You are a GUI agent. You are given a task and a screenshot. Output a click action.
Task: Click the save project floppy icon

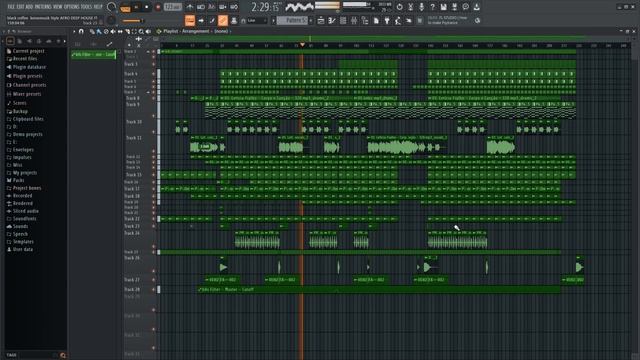(444, 7)
